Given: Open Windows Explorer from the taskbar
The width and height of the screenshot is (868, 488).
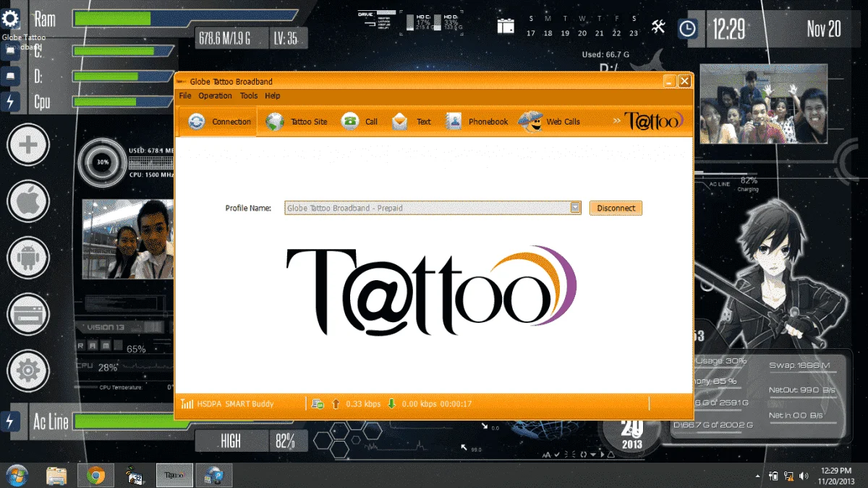Looking at the screenshot, I should click(57, 476).
